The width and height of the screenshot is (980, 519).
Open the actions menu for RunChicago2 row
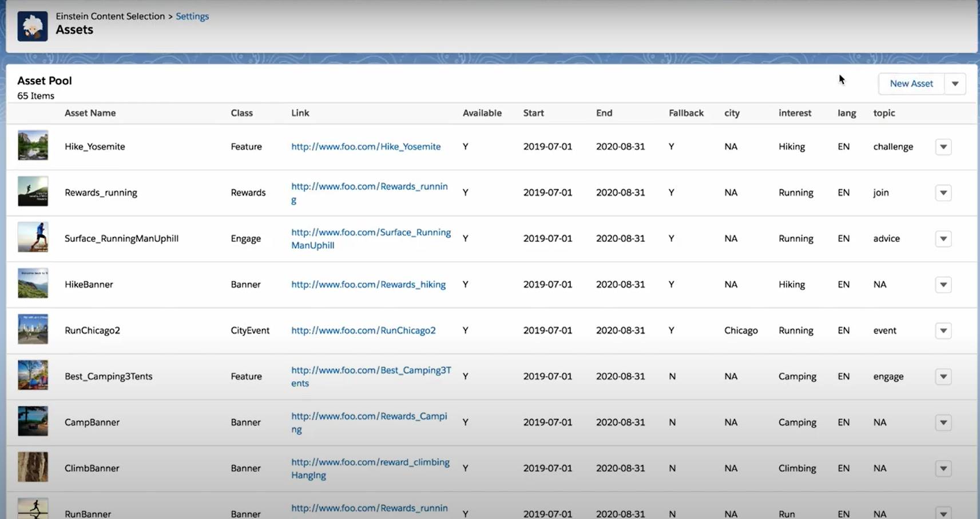point(943,330)
